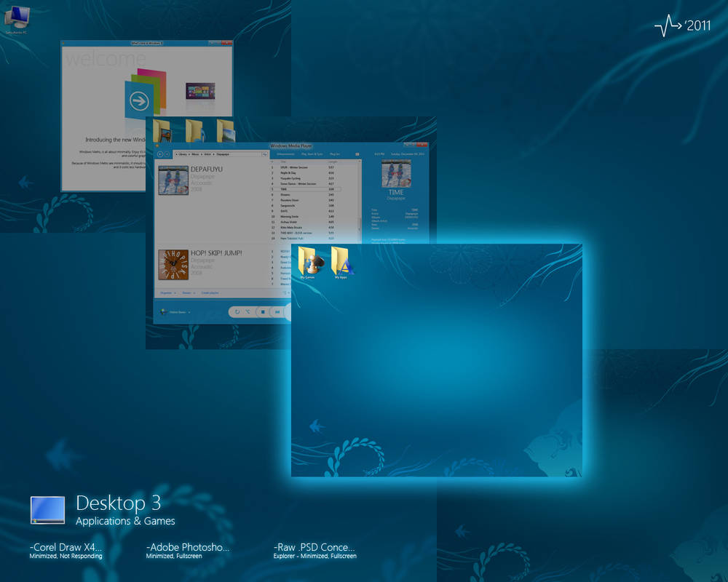Click the view switch icon beside Plug-ins

(357, 154)
